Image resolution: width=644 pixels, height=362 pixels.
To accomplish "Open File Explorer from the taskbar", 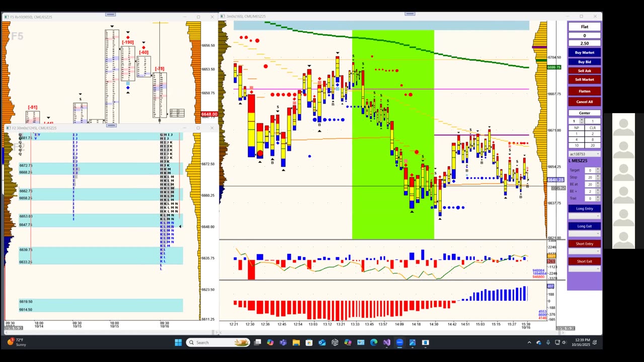I will (296, 342).
